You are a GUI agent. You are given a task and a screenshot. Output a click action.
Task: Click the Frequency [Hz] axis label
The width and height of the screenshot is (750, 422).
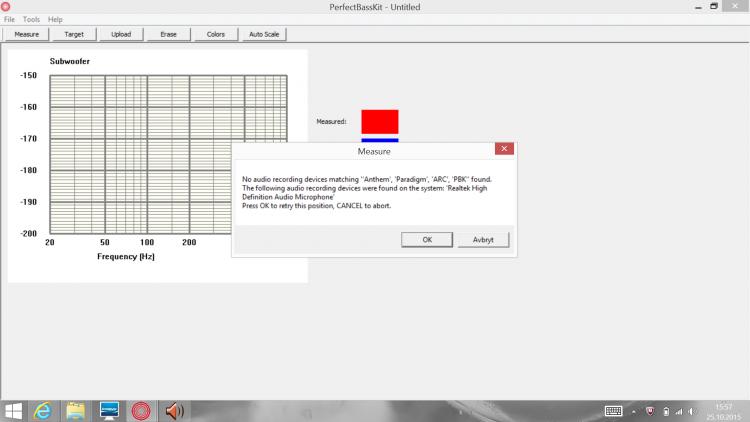[x=126, y=256]
